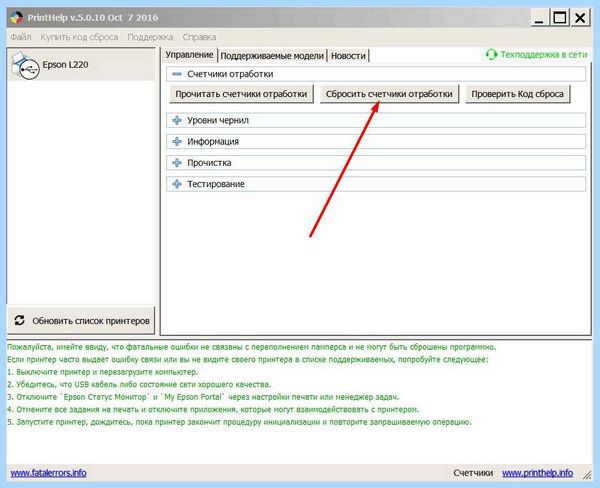Click the refresh arrows icon for printer list
The width and height of the screenshot is (600, 488).
[20, 320]
